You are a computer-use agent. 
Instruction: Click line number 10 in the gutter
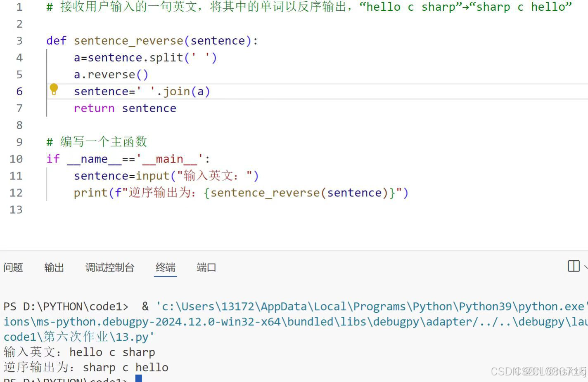click(16, 159)
